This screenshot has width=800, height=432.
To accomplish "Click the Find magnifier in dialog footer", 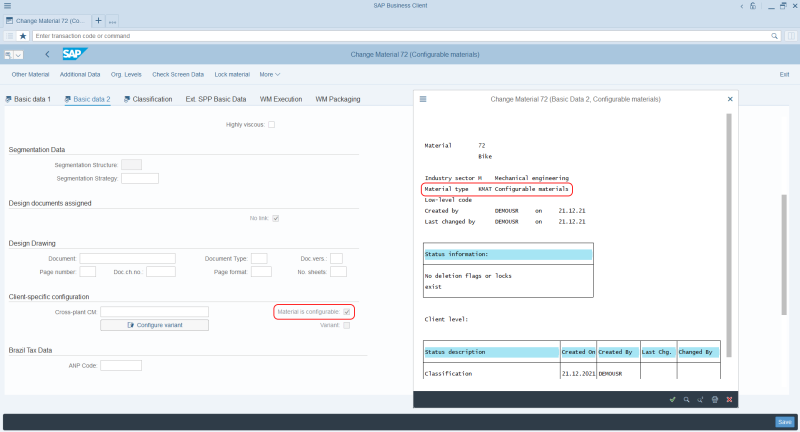I will [x=686, y=399].
